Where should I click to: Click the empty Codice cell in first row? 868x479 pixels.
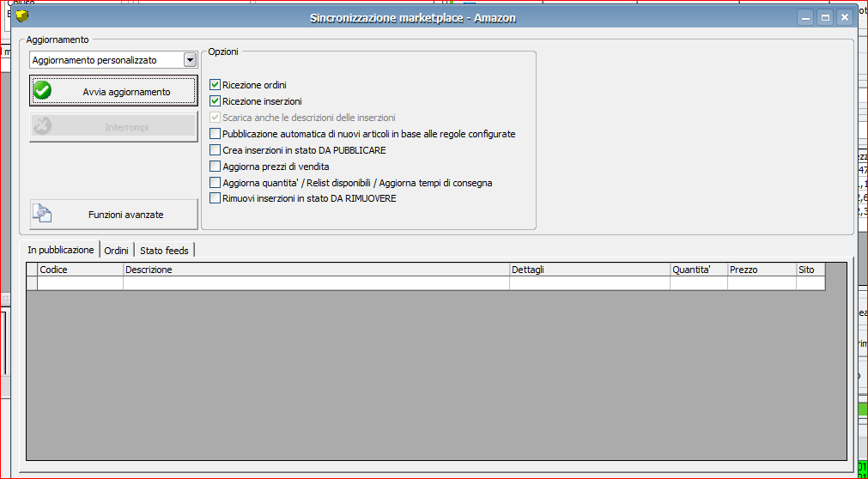[x=80, y=283]
